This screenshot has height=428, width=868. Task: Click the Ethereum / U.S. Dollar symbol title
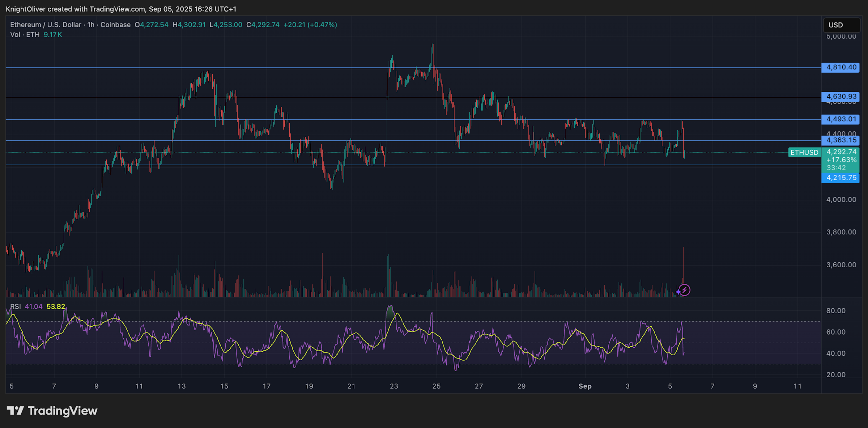[x=46, y=25]
